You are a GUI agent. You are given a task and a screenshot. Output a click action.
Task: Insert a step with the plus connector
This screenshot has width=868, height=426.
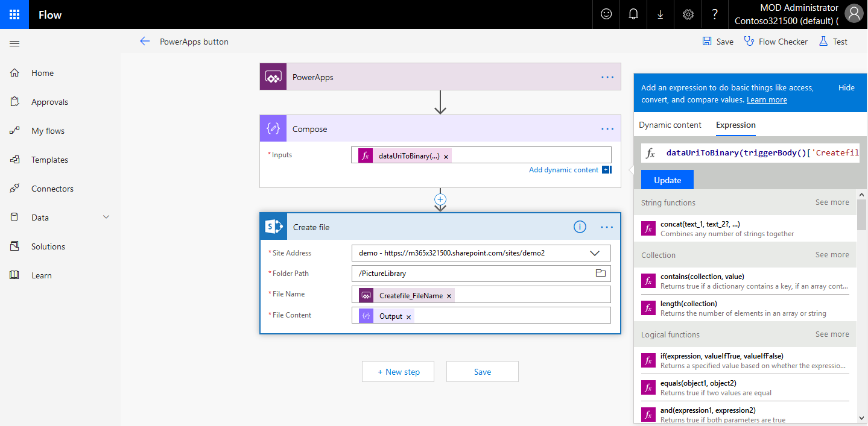[440, 199]
